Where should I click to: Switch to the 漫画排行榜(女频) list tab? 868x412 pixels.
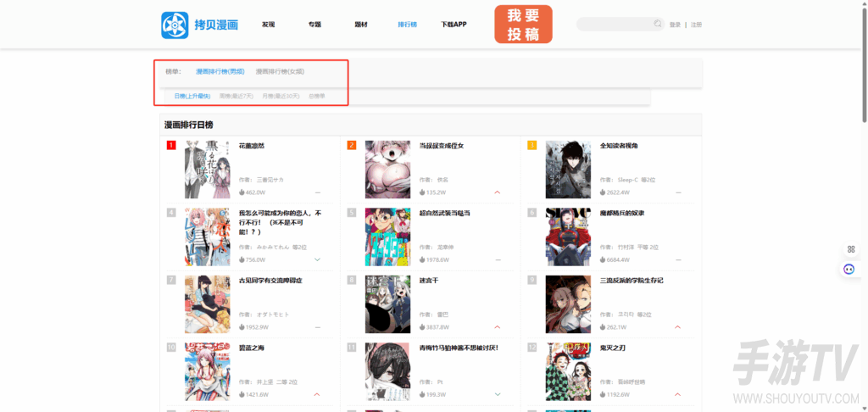tap(280, 71)
